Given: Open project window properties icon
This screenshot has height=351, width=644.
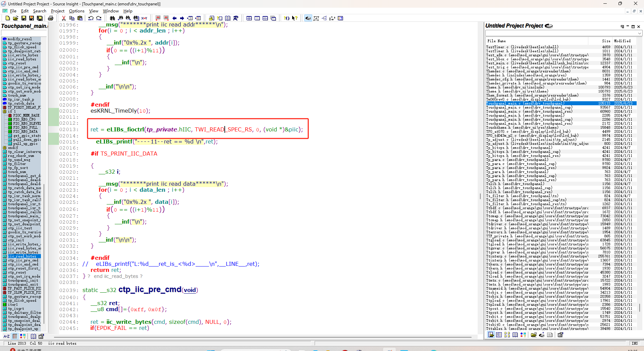Looking at the screenshot, I should point(560,335).
